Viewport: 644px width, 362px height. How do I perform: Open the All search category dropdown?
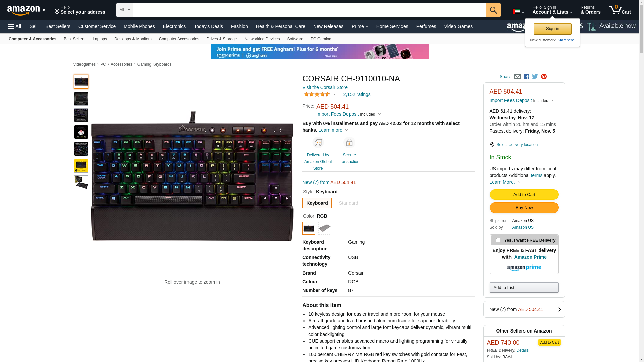point(125,10)
